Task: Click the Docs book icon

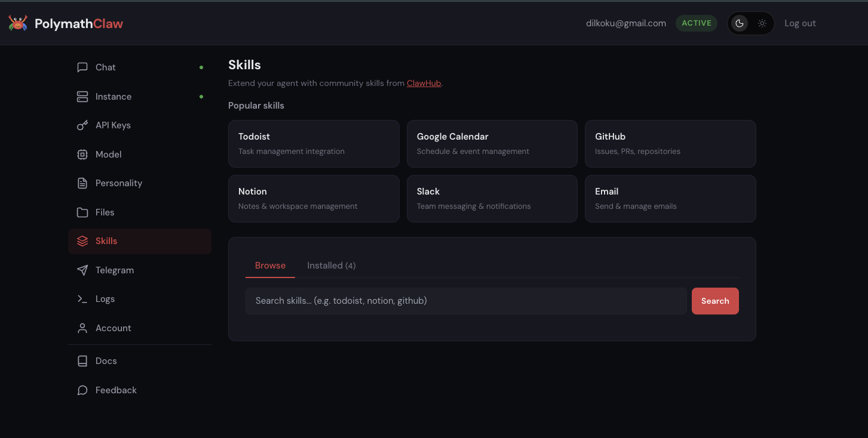Action: point(82,361)
